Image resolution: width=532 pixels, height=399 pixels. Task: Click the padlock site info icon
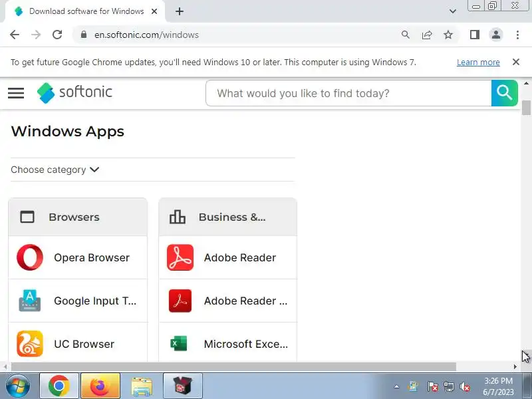click(84, 35)
